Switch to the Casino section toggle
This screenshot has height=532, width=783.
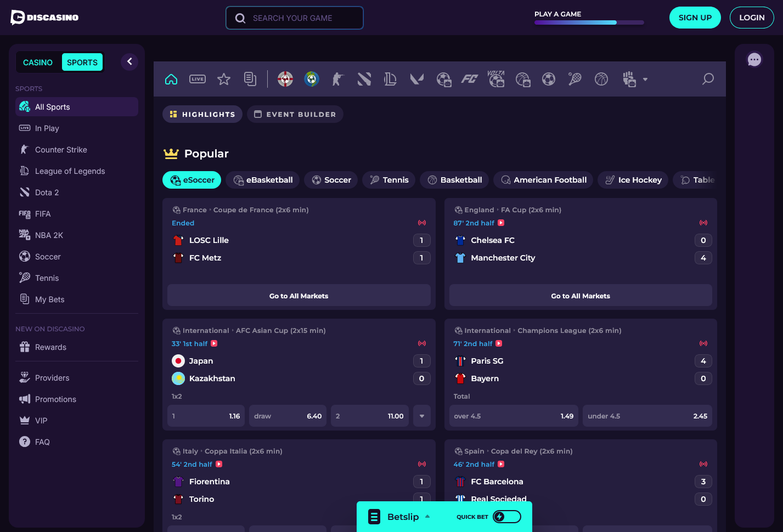[38, 62]
